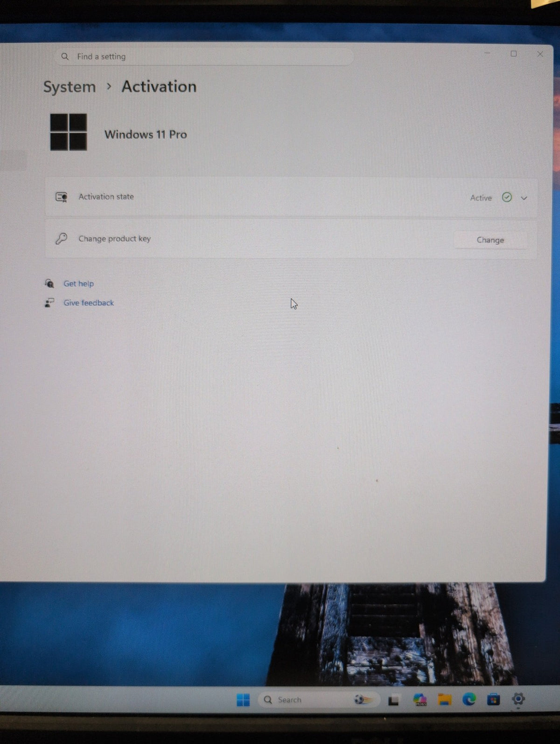This screenshot has height=744, width=560.
Task: Open File Explorer from the taskbar
Action: tap(444, 700)
